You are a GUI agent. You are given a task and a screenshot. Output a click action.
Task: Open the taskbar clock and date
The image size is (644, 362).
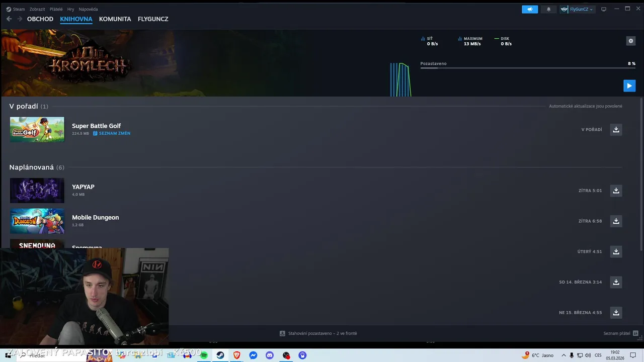coord(615,355)
